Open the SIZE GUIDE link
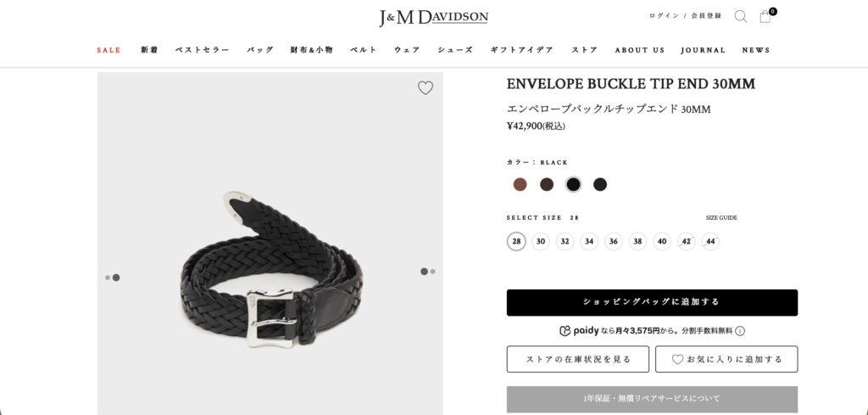 tap(721, 218)
